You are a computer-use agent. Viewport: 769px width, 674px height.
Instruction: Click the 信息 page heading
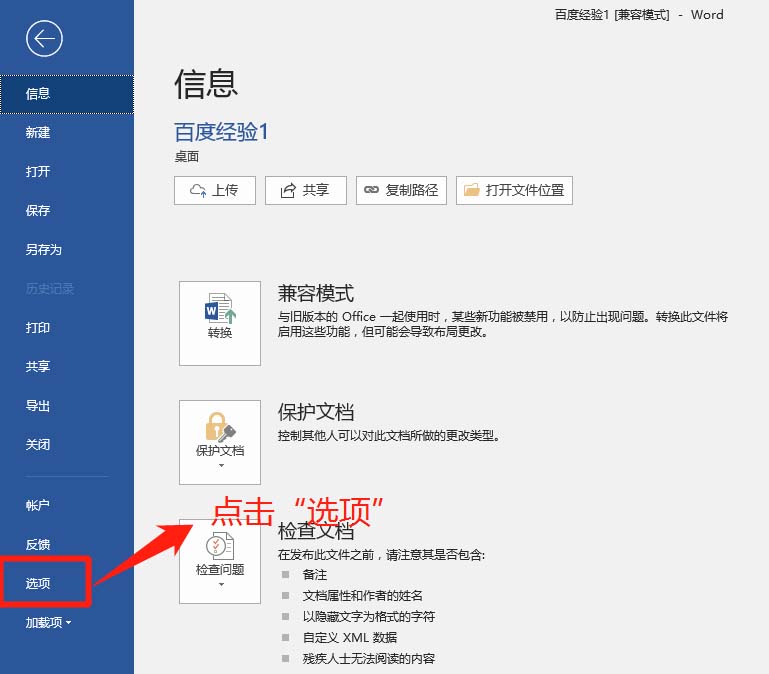coord(206,83)
